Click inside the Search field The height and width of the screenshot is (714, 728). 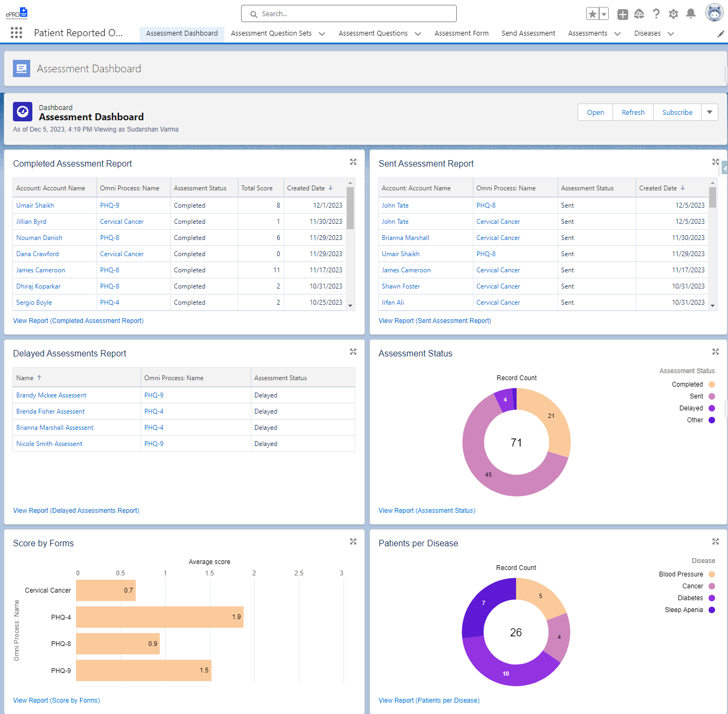348,13
